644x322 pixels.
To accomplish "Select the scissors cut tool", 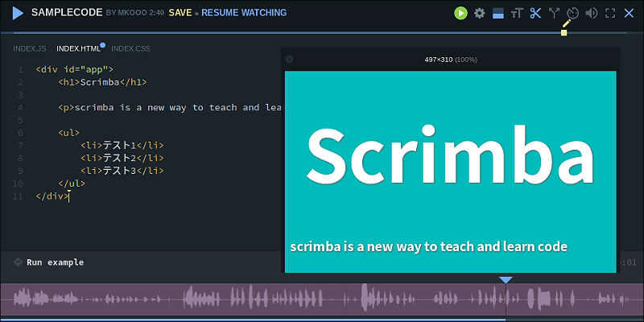I will coord(535,13).
